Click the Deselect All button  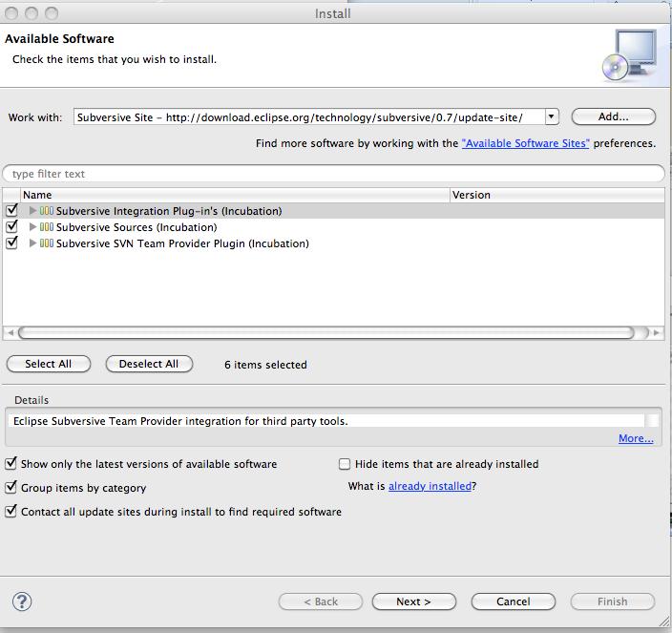(x=149, y=364)
